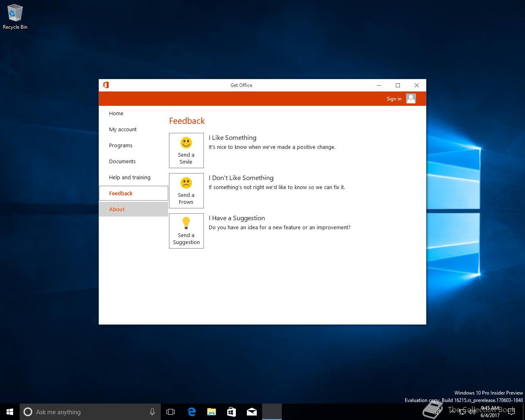Minimize the Get Office window
The image size is (525, 420).
tap(379, 85)
